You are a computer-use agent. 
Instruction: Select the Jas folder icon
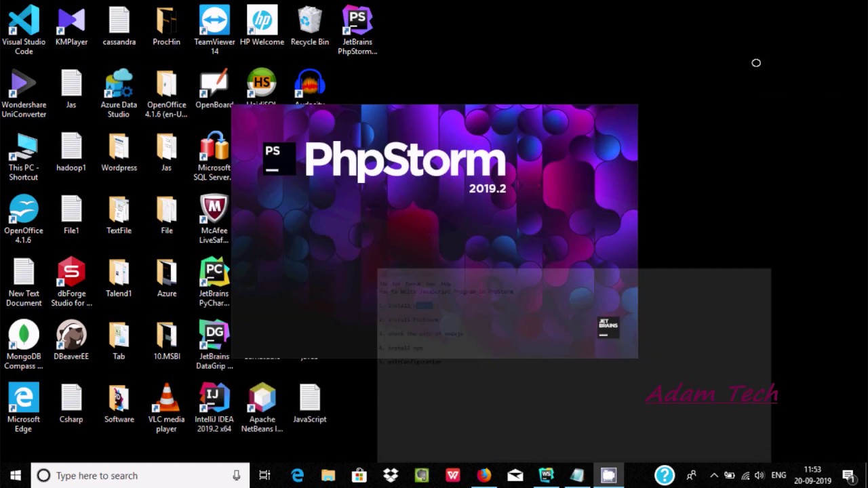click(166, 146)
